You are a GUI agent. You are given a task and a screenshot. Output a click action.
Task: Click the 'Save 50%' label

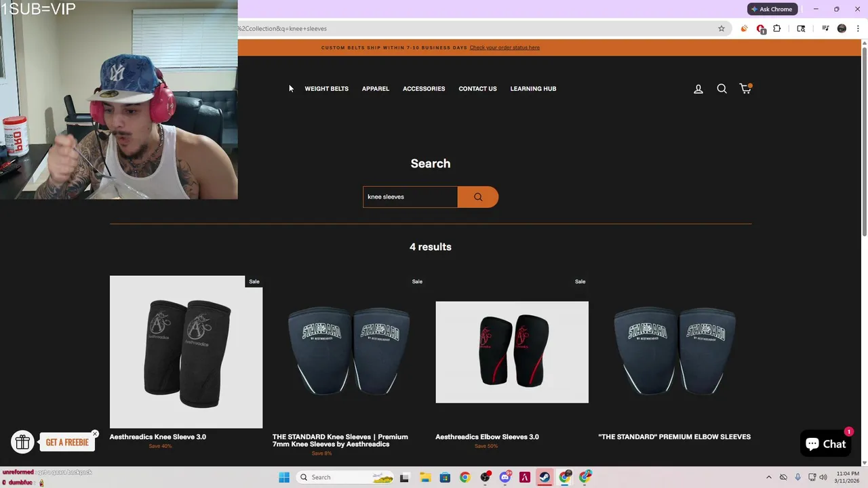486,446
